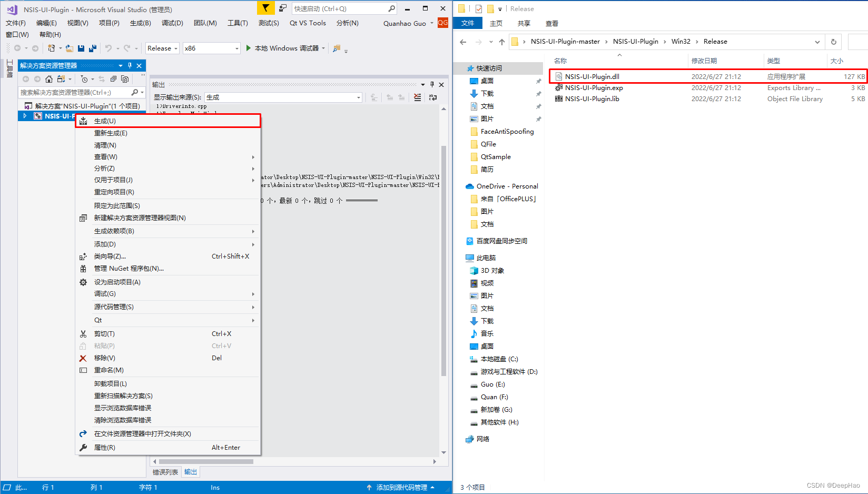Viewport: 868px width, 494px height.
Task: Open the 查看 ribbon tab in File Explorer
Action: [552, 23]
